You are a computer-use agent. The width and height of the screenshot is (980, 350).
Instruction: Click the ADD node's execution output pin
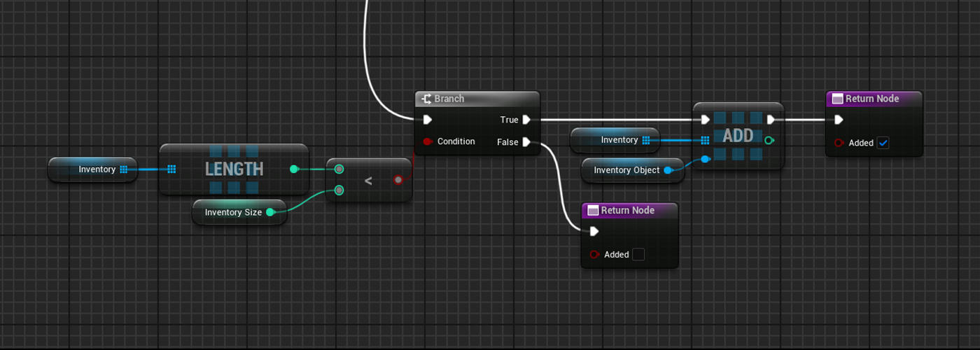coord(771,120)
